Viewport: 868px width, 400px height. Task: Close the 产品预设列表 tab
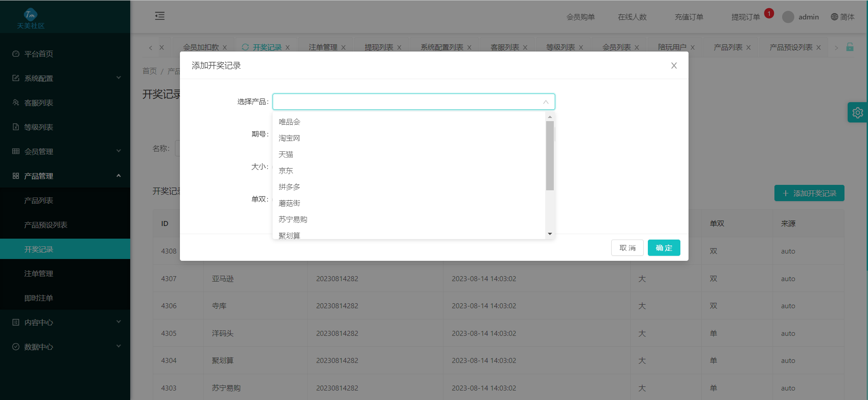pyautogui.click(x=819, y=47)
